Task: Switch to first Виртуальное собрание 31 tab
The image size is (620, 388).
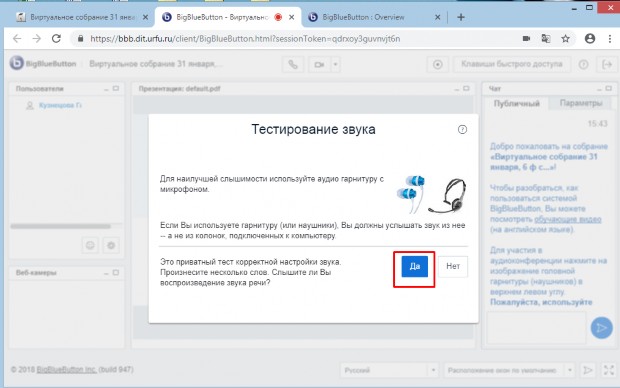Action: coord(82,17)
